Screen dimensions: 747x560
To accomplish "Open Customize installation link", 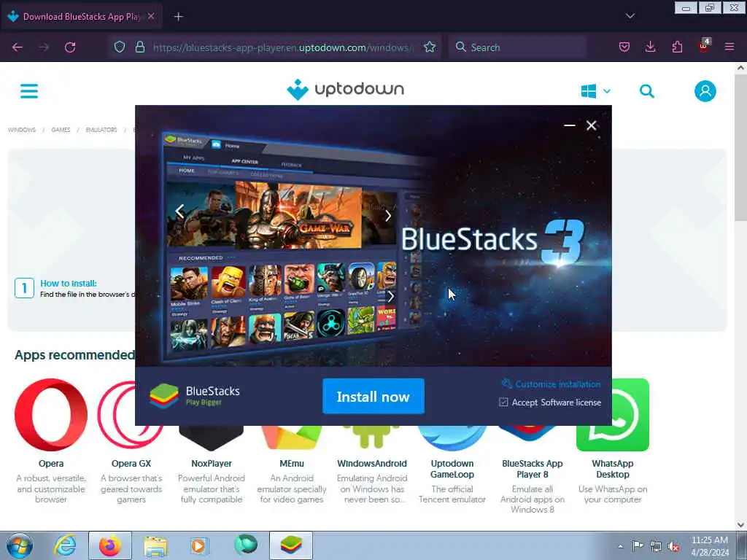I will (551, 384).
